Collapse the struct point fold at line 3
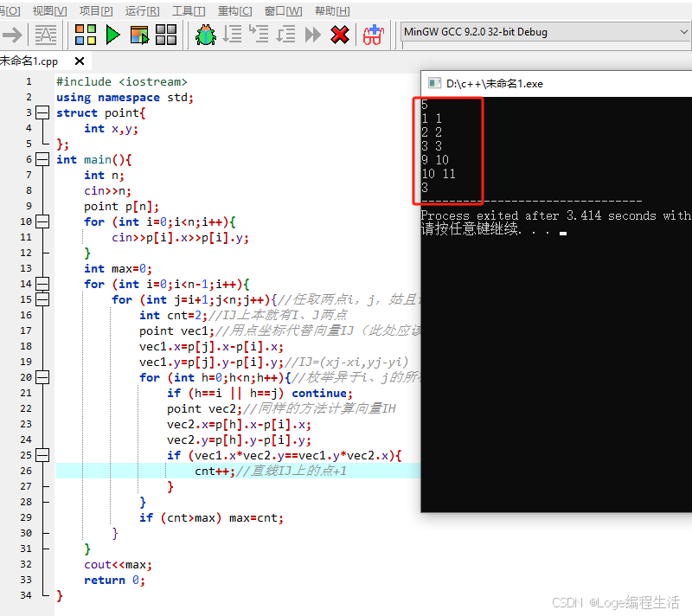The width and height of the screenshot is (692, 616). point(42,112)
